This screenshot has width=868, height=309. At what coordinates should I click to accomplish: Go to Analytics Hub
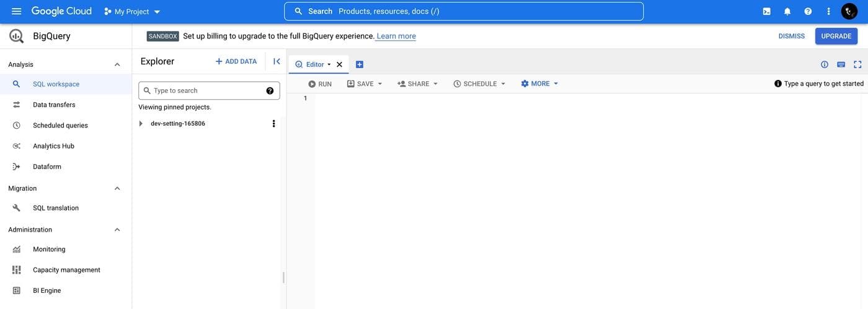pos(53,146)
